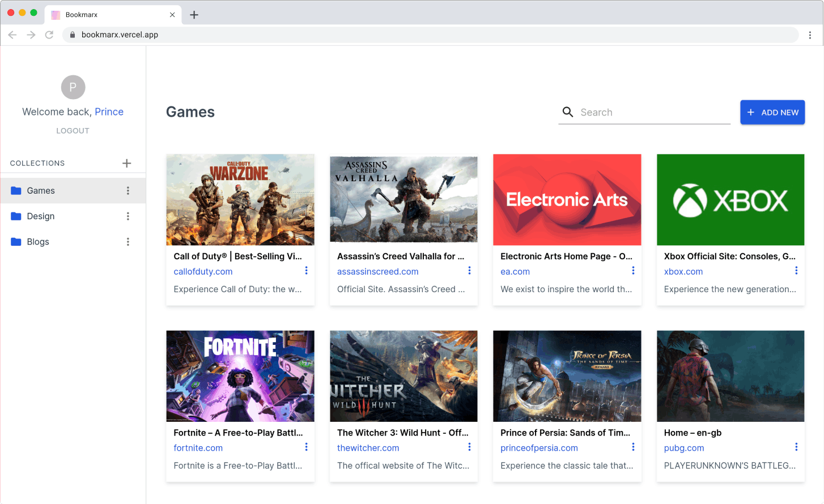Select the Design collection
824x504 pixels.
[x=73, y=216]
